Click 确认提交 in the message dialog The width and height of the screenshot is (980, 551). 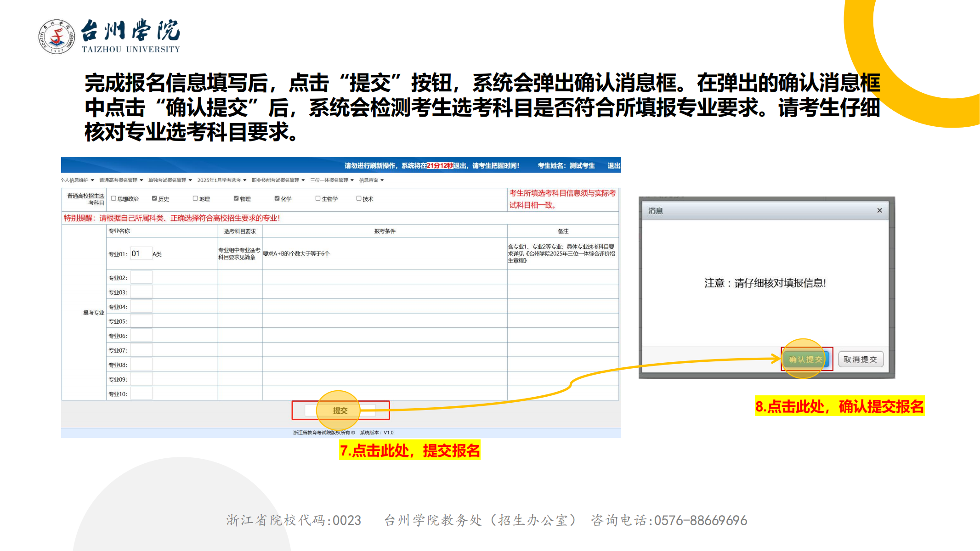(x=805, y=359)
